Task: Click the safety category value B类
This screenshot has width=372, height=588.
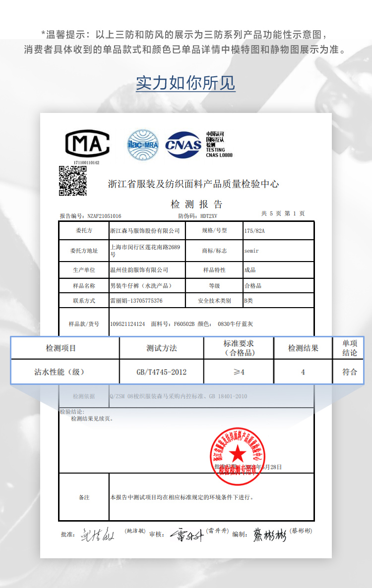Action: 248,301
